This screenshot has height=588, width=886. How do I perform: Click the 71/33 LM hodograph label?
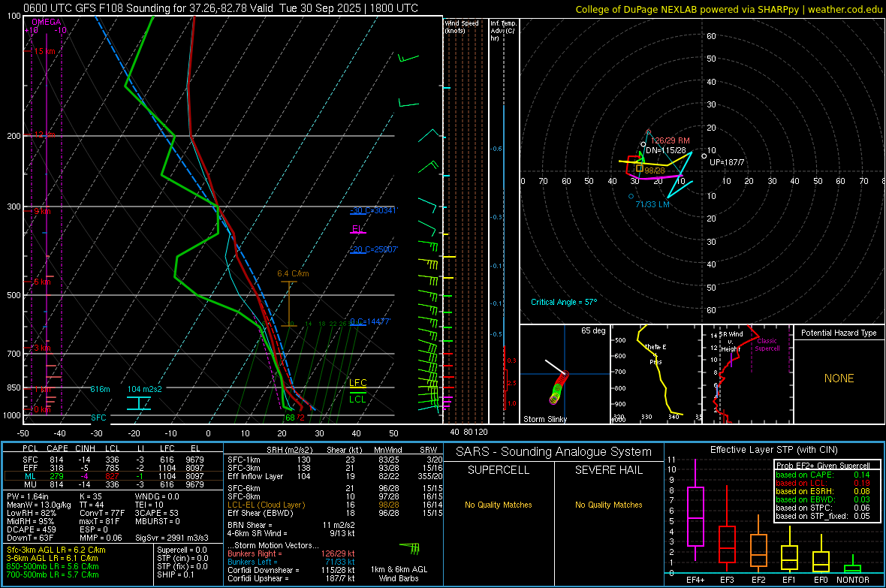[x=652, y=204]
